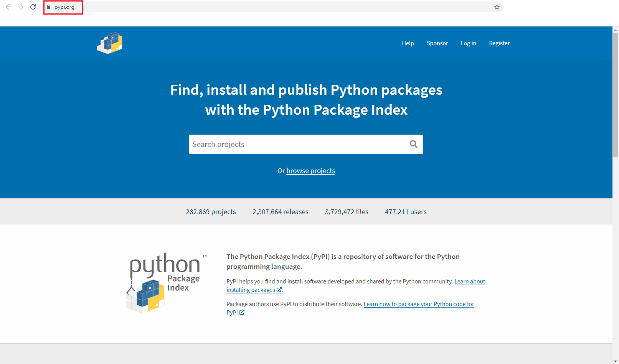Viewport: 619px width, 364px height.
Task: Click the scrollbar down arrow
Action: coord(616,361)
